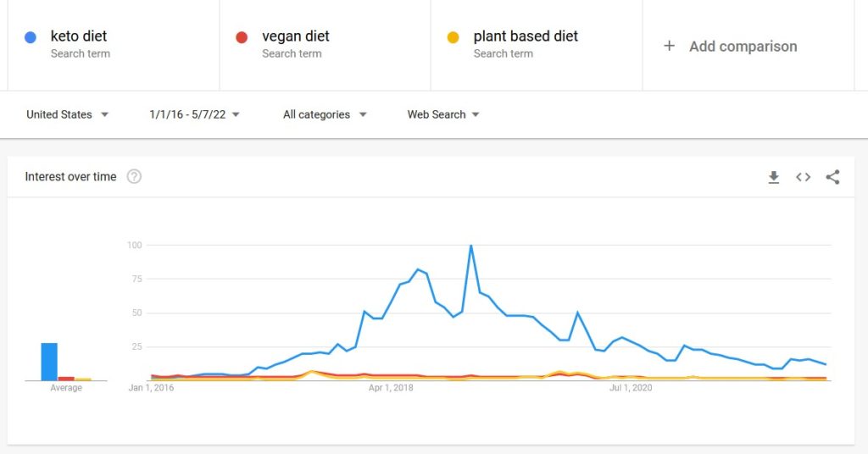Open the help icon beside Interest over time
This screenshot has height=454, width=868.
coord(134,176)
